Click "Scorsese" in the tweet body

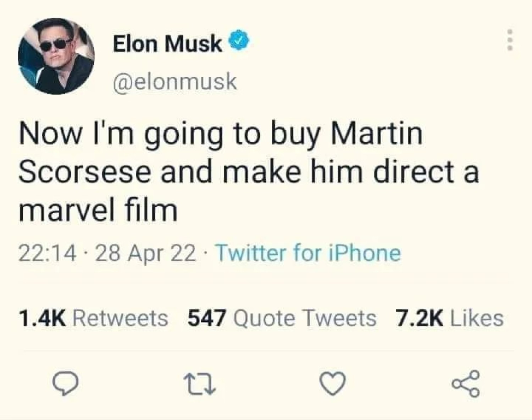click(84, 173)
